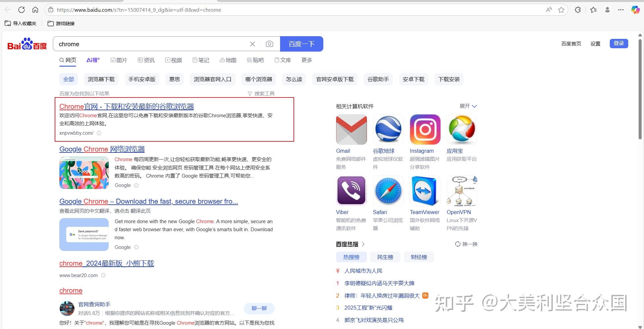Image resolution: width=644 pixels, height=329 pixels.
Task: Open the TeamViewer app icon
Action: coord(425,191)
